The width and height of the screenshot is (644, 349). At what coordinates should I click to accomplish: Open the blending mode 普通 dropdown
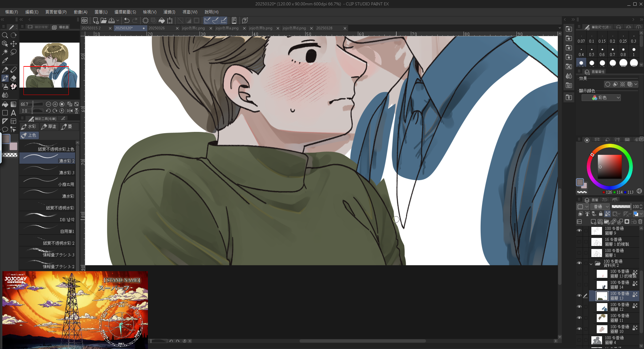pyautogui.click(x=600, y=207)
